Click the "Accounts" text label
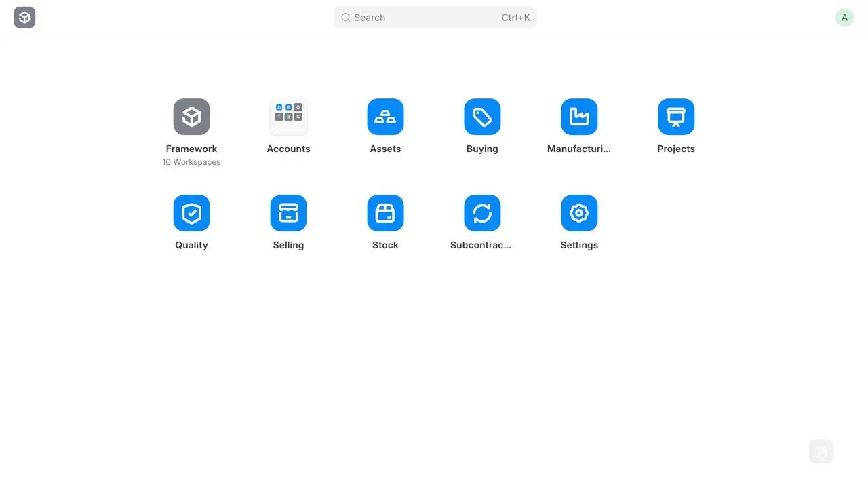The image size is (868, 483). [x=288, y=149]
